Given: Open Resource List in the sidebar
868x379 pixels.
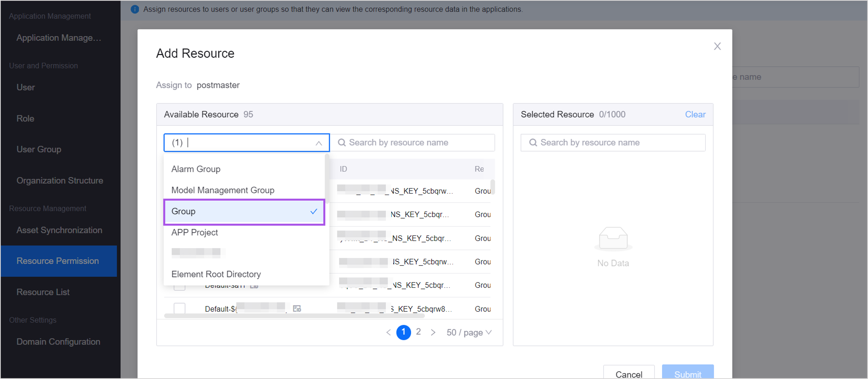Looking at the screenshot, I should click(x=43, y=292).
